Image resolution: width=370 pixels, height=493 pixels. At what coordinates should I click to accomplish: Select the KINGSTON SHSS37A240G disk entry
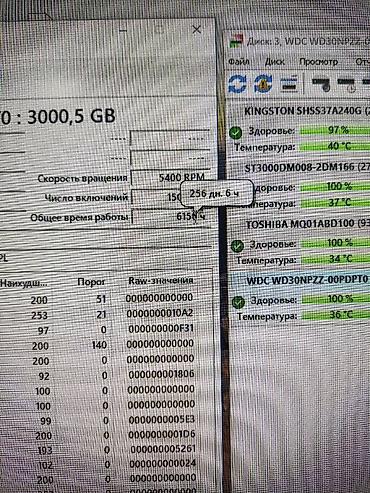pyautogui.click(x=307, y=111)
